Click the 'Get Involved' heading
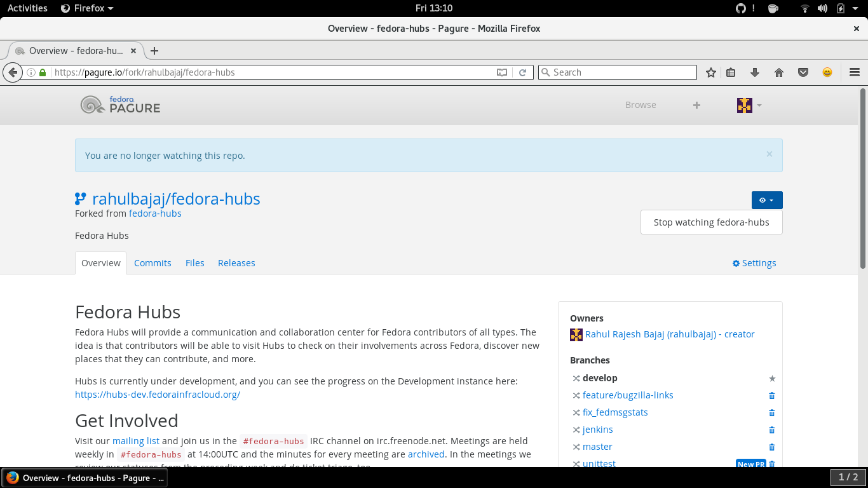The image size is (868, 488). tap(126, 421)
